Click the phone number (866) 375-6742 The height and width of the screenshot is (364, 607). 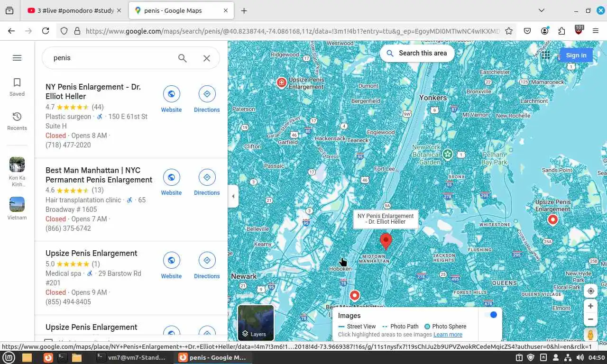click(x=68, y=228)
